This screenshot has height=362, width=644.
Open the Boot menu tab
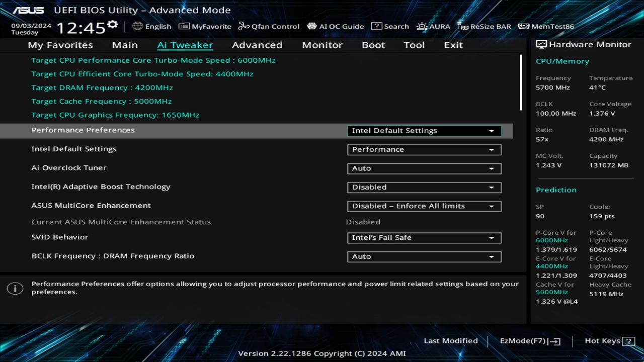pos(373,45)
